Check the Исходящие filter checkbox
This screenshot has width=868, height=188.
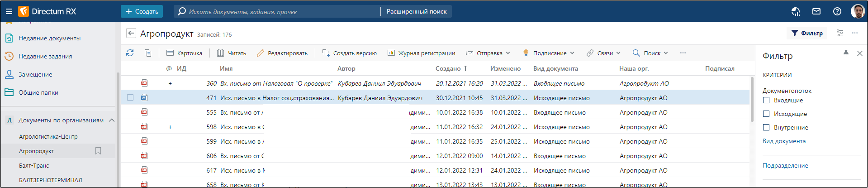point(766,114)
